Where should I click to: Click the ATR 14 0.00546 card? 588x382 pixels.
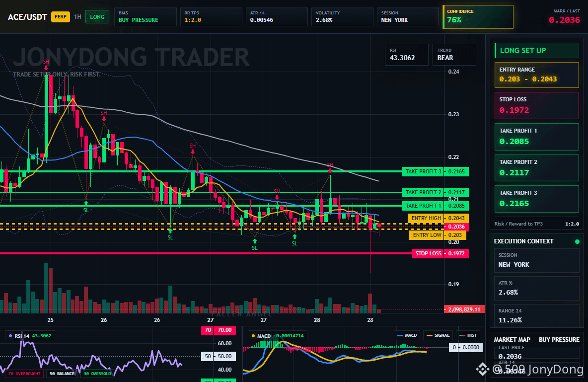point(277,17)
